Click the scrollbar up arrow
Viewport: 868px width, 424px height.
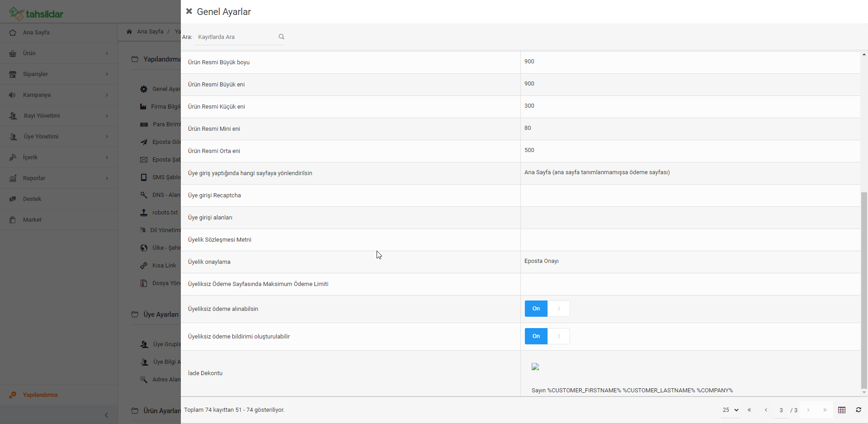click(x=864, y=54)
